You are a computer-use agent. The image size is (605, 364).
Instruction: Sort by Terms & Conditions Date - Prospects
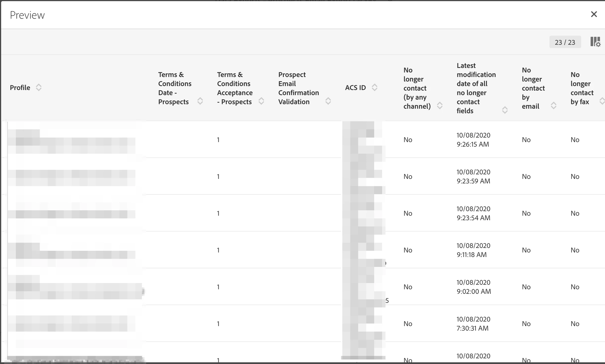[x=200, y=101]
